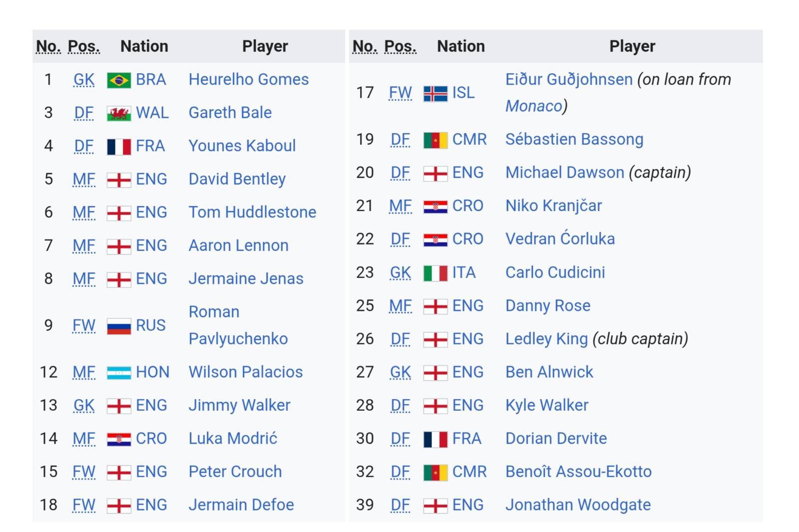Screen dimensions: 799x532
Task: Click the Iceland flag icon
Action: 435,93
